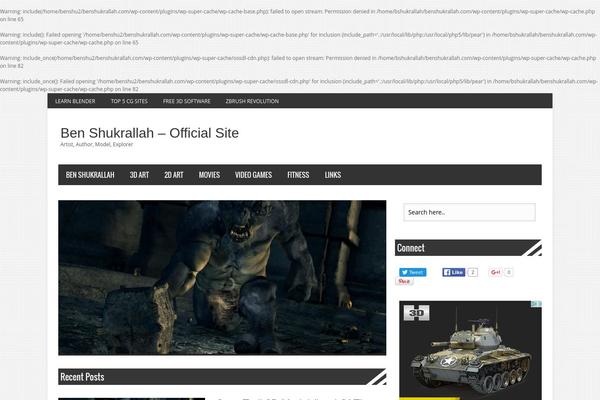
Task: Go to Free 3D Software page
Action: 186,101
